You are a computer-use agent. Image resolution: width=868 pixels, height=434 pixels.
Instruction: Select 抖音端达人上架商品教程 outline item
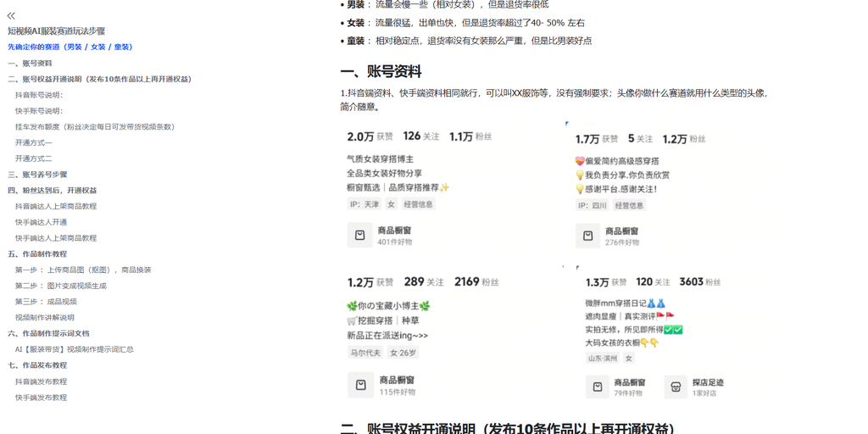click(x=56, y=207)
